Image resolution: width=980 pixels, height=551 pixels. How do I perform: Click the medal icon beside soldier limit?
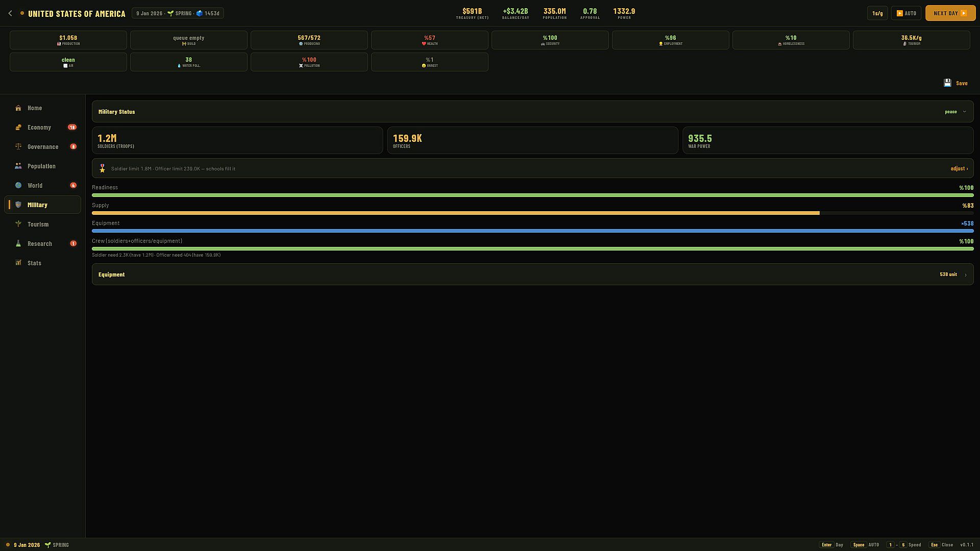(102, 168)
